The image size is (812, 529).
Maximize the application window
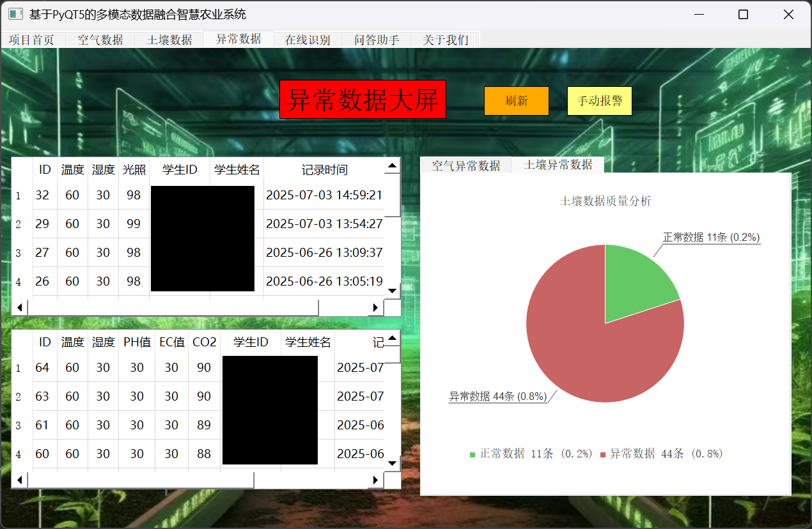click(x=743, y=15)
